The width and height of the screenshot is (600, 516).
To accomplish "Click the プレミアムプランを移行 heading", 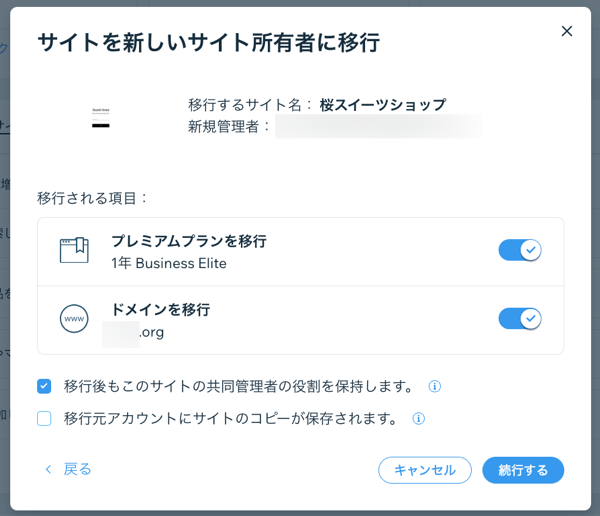I will (x=189, y=241).
